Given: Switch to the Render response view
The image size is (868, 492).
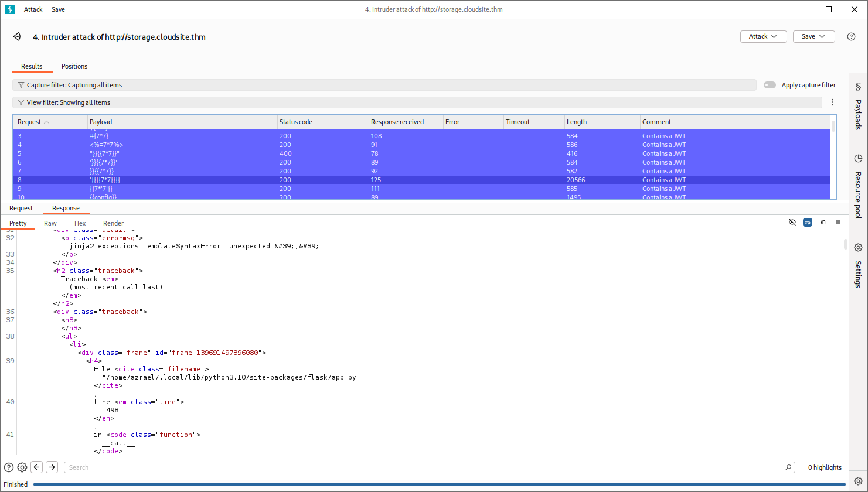Looking at the screenshot, I should (113, 223).
